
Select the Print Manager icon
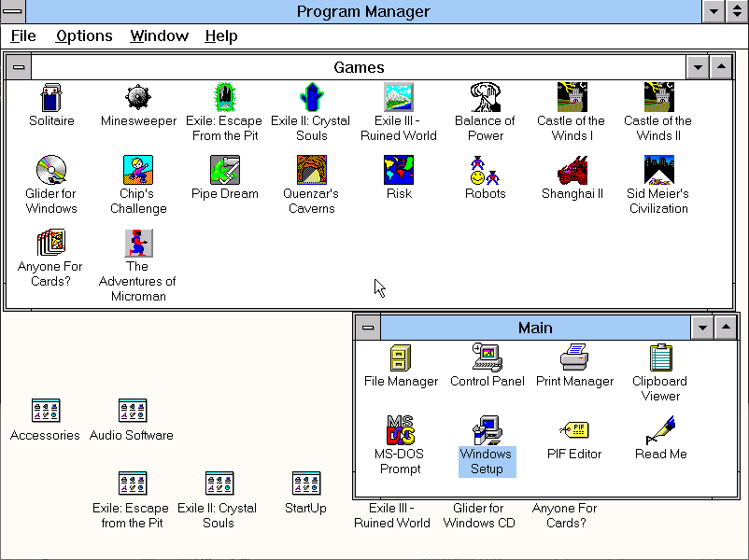(574, 357)
